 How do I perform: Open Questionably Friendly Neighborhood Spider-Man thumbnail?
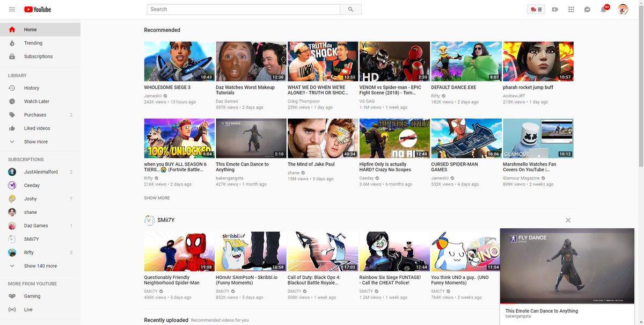[179, 251]
